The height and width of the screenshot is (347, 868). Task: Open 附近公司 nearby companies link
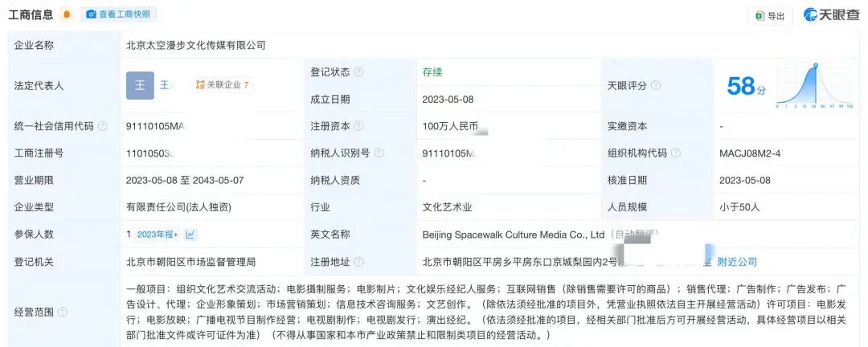click(x=737, y=262)
